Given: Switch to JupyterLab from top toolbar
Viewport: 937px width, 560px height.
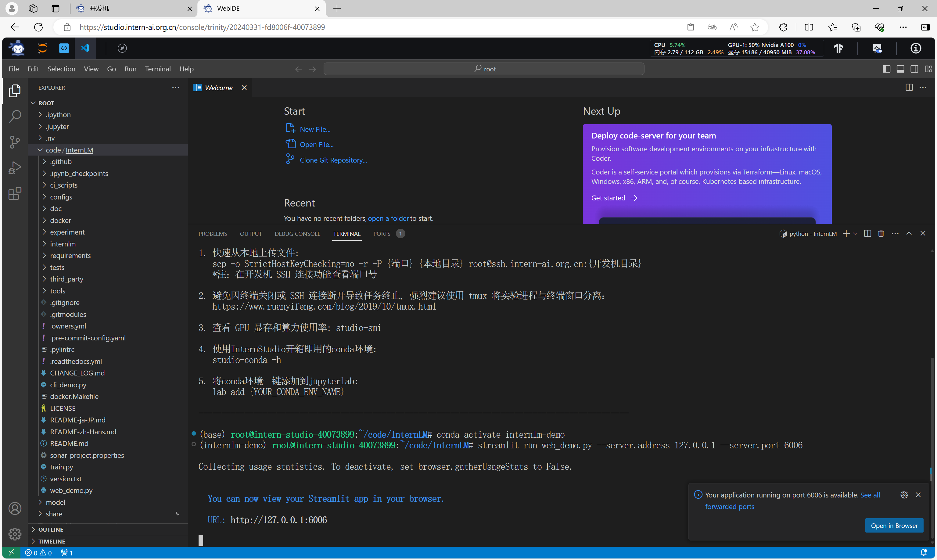Looking at the screenshot, I should click(42, 48).
